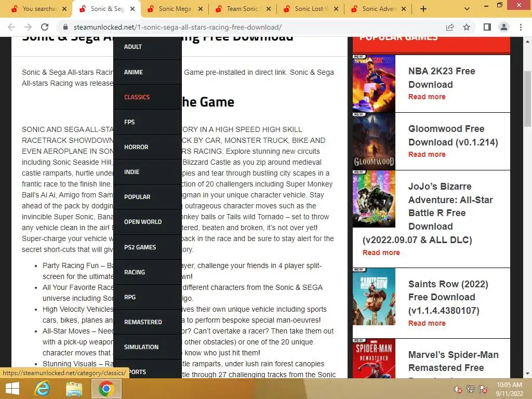Click the browser Back arrow
532x399 pixels.
tap(11, 27)
